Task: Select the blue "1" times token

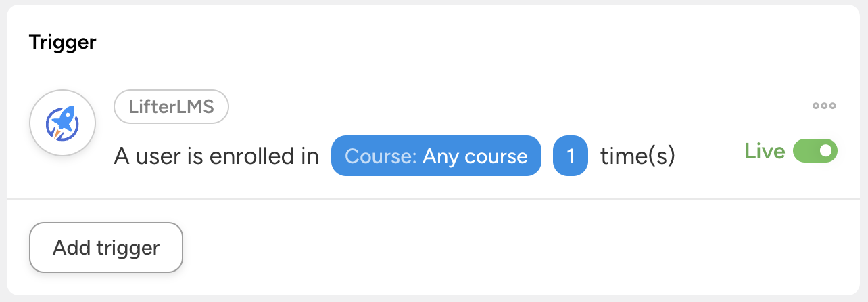Action: click(570, 156)
